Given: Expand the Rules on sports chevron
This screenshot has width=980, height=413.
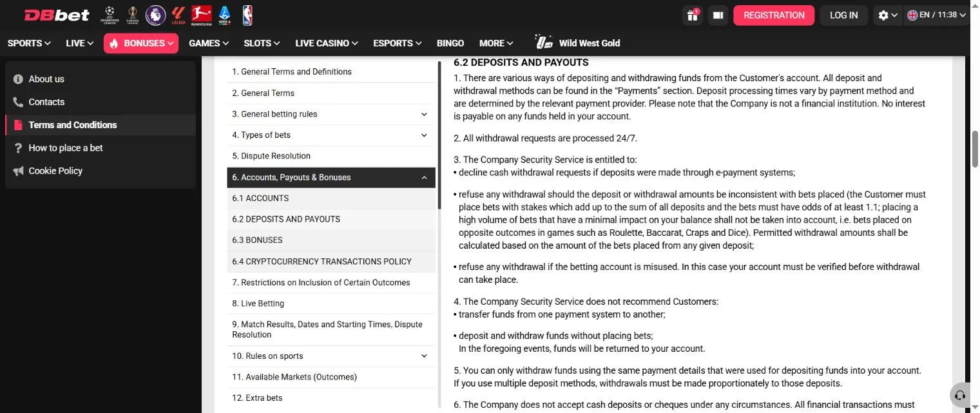Looking at the screenshot, I should tap(424, 356).
